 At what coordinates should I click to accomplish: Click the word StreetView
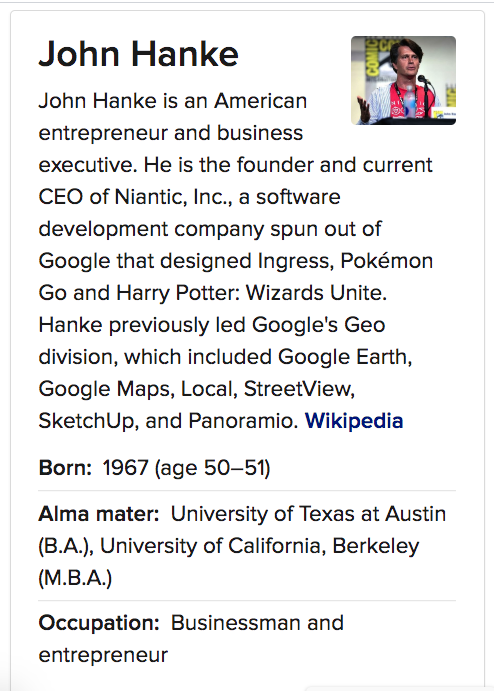(x=299, y=389)
